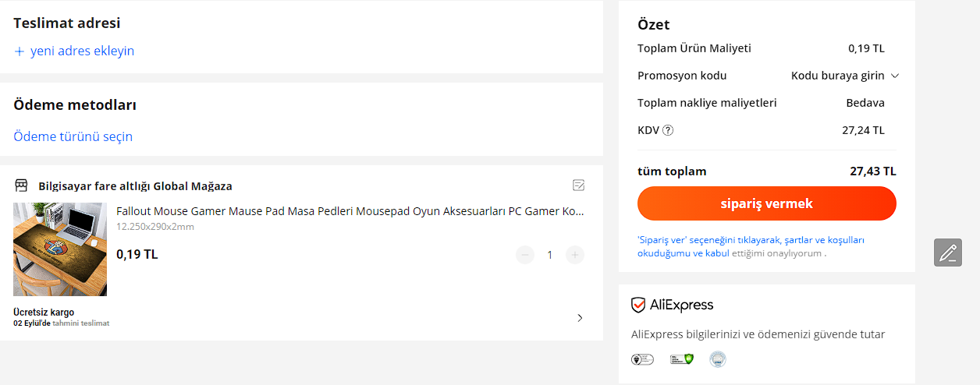Click the store icon next to the shop name

(x=21, y=185)
